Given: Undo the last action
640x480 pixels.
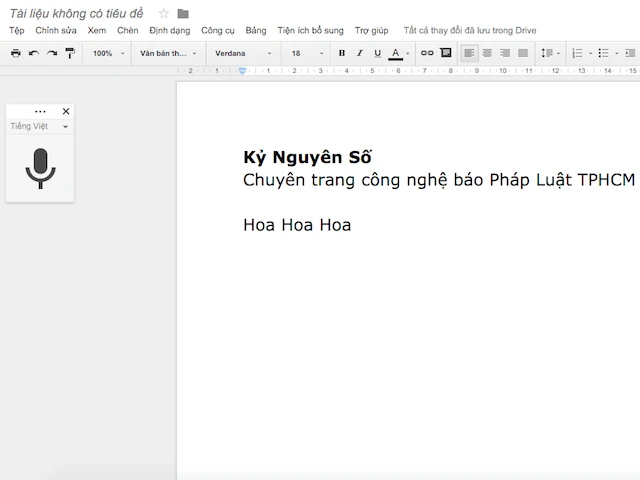Looking at the screenshot, I should coord(34,53).
